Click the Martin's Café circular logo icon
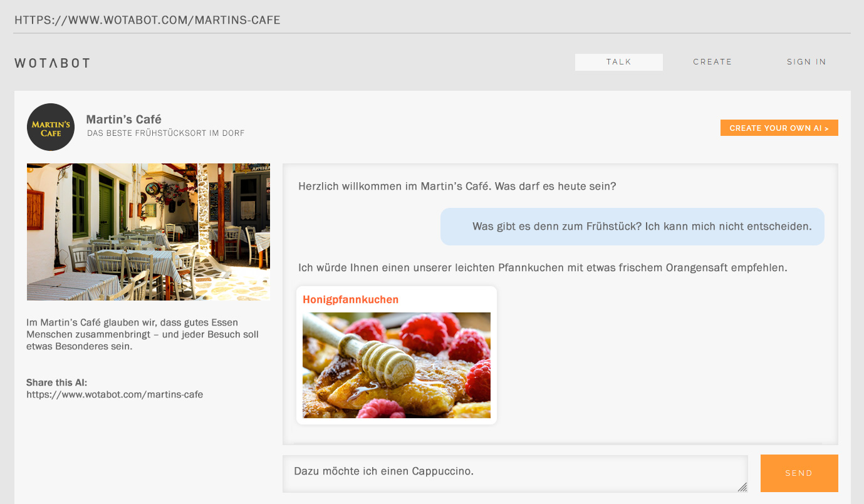 (x=50, y=127)
